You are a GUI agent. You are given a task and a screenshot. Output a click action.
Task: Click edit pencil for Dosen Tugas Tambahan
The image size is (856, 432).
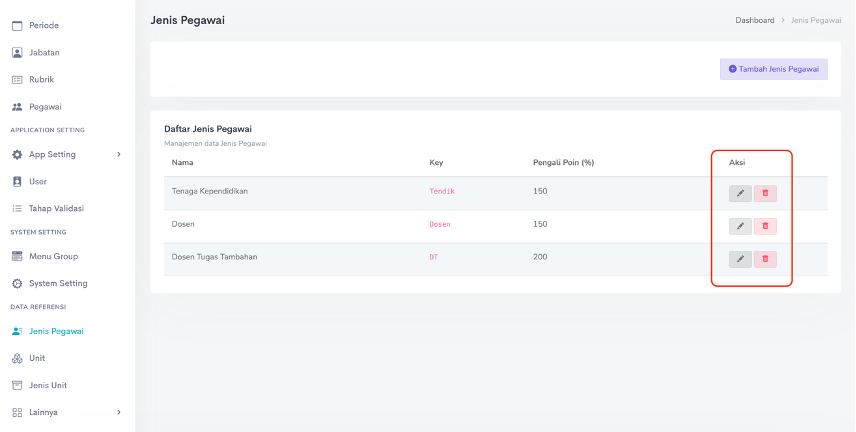coord(740,259)
